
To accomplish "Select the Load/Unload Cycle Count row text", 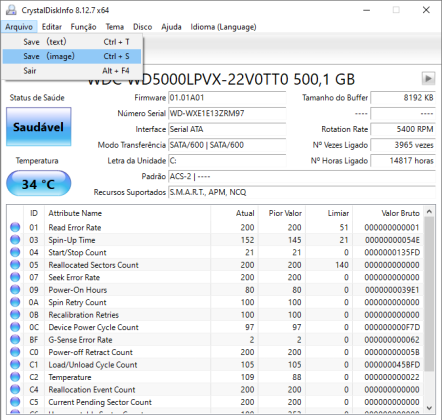I will [x=93, y=365].
